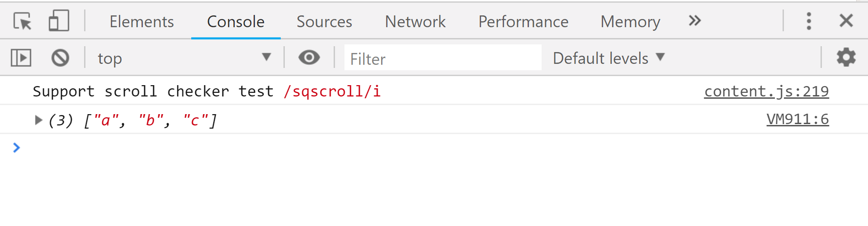Switch to the Console tab

[x=236, y=22]
